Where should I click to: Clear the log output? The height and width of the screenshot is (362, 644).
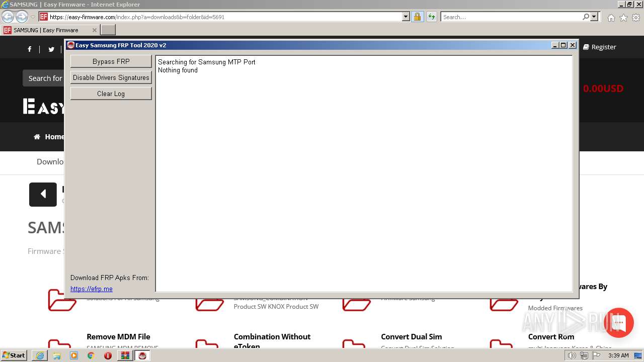pos(111,94)
